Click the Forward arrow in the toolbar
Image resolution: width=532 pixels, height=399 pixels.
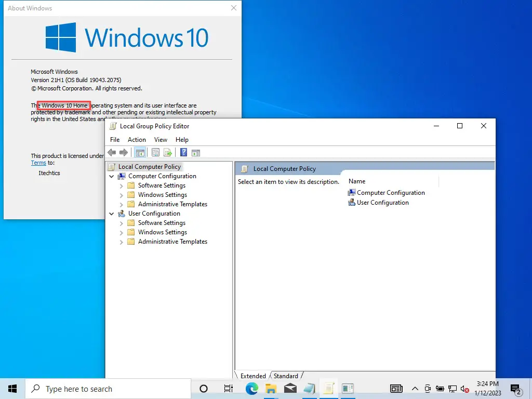pos(124,153)
